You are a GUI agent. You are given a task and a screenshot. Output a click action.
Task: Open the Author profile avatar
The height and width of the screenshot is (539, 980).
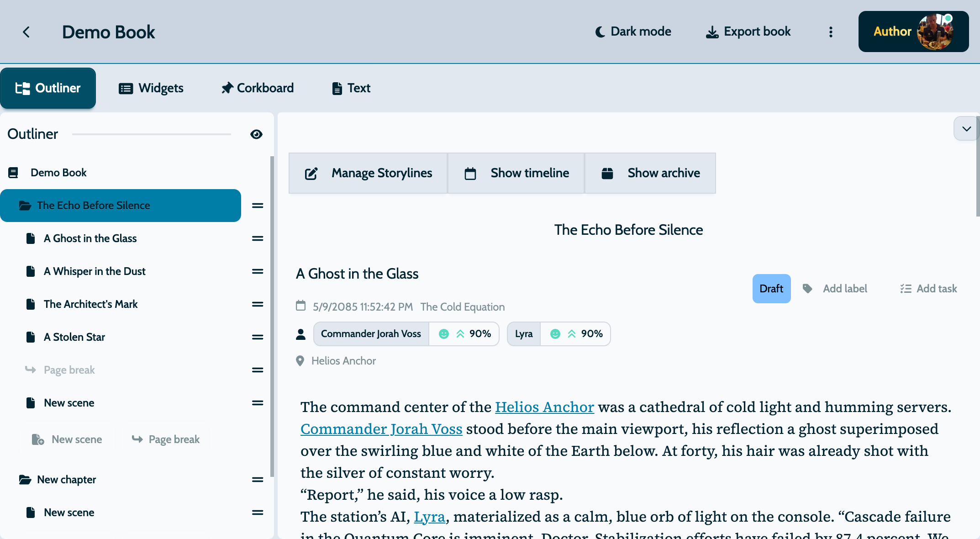(934, 32)
